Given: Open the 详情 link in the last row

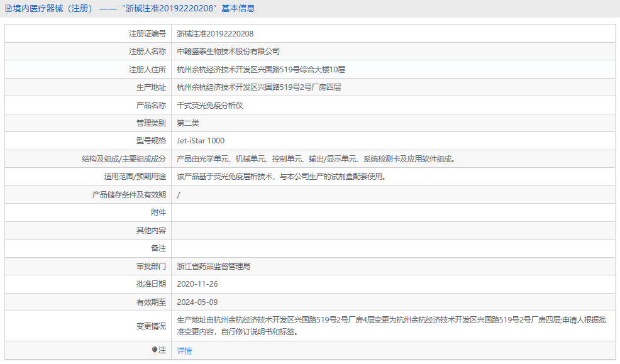Looking at the screenshot, I should 184,351.
